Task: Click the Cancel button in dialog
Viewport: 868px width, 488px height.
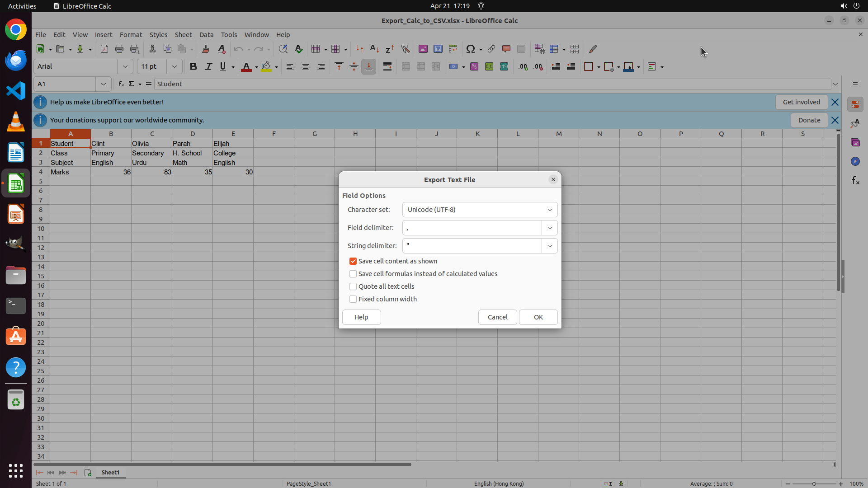Action: click(497, 317)
